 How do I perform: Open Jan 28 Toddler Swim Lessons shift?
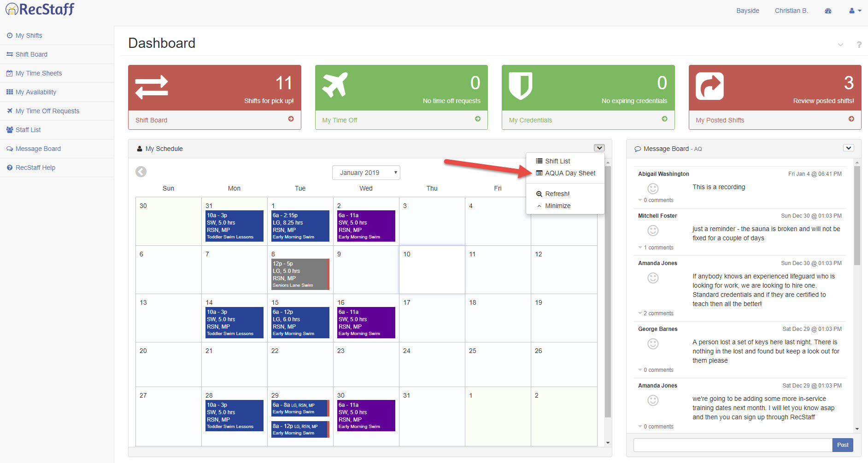pyautogui.click(x=235, y=416)
